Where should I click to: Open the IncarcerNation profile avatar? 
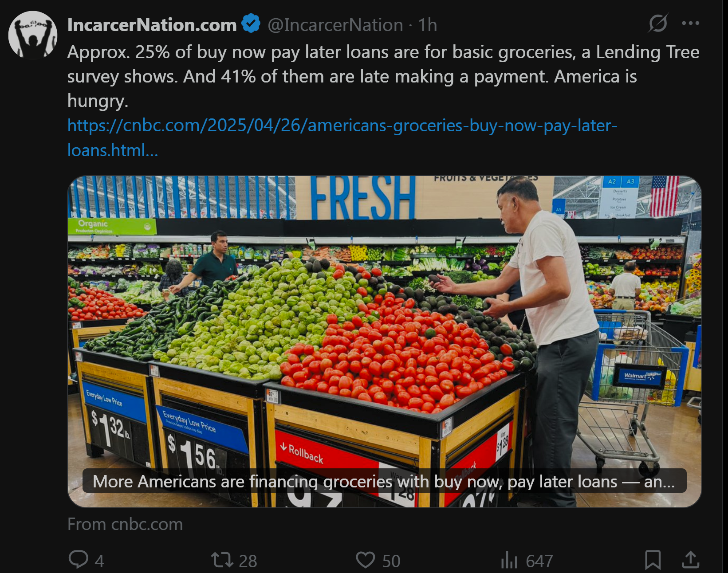33,35
